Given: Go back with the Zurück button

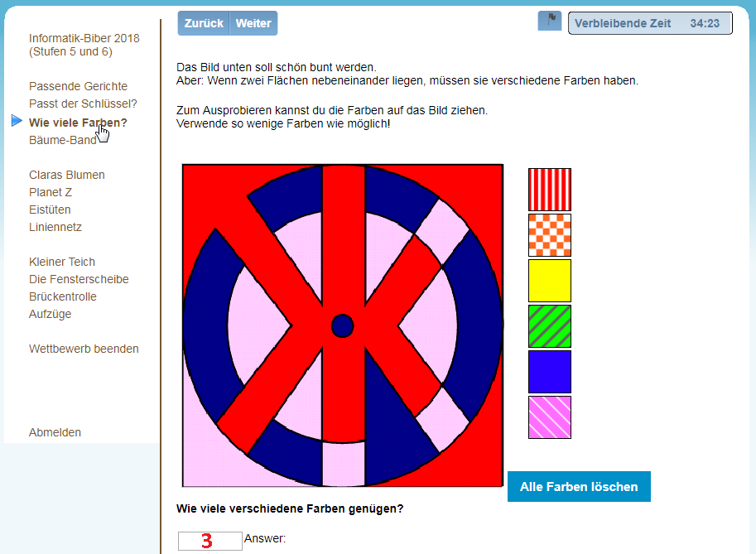Looking at the screenshot, I should point(204,23).
